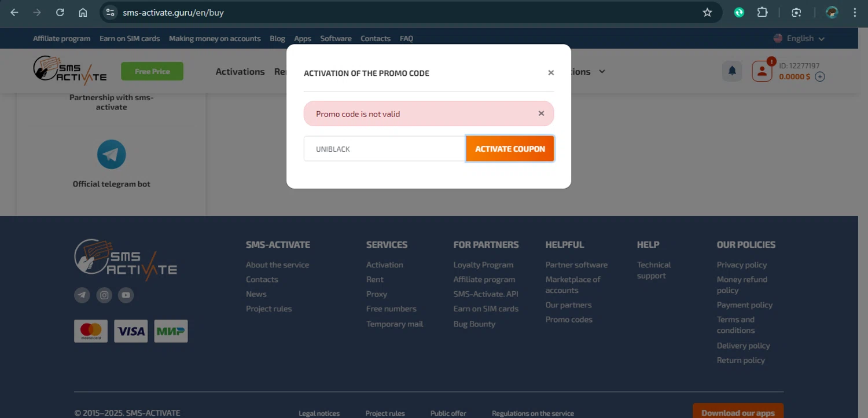
Task: Open the user account profile icon
Action: 762,71
